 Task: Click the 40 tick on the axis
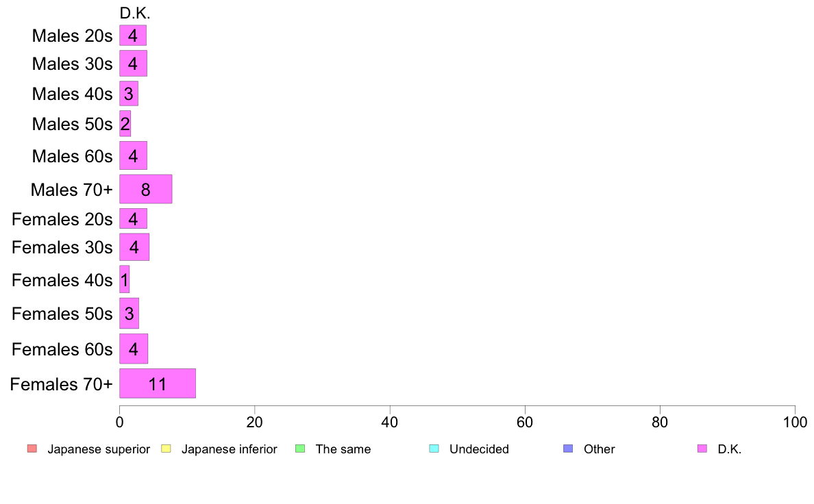(x=389, y=422)
